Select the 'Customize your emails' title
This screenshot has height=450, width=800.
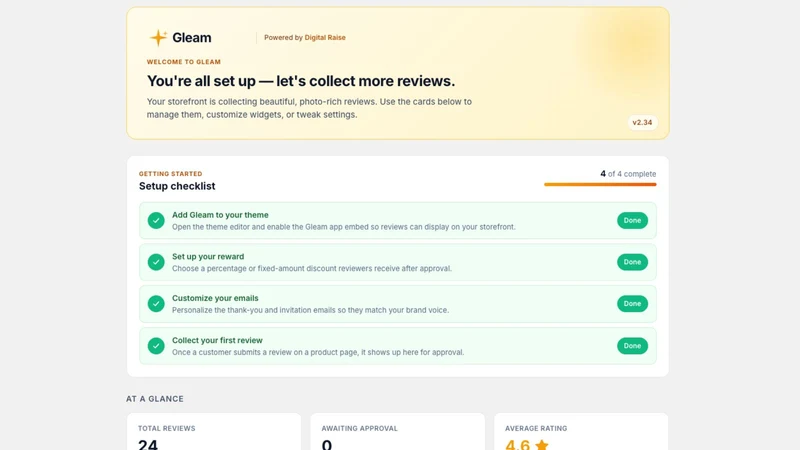(x=215, y=298)
